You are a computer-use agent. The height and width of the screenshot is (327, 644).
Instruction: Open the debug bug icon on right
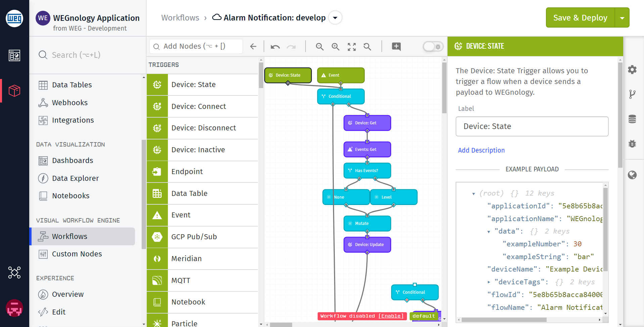click(x=632, y=144)
